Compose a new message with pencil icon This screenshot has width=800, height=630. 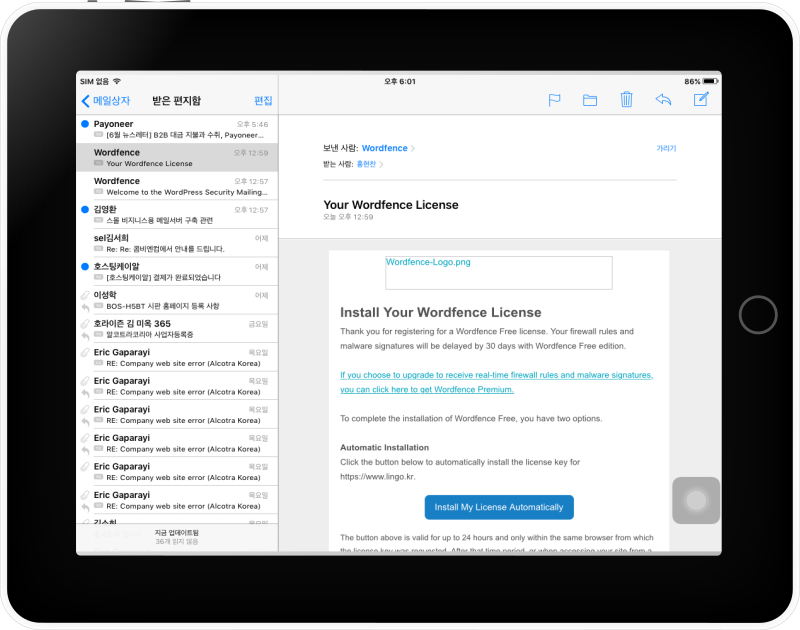[701, 99]
